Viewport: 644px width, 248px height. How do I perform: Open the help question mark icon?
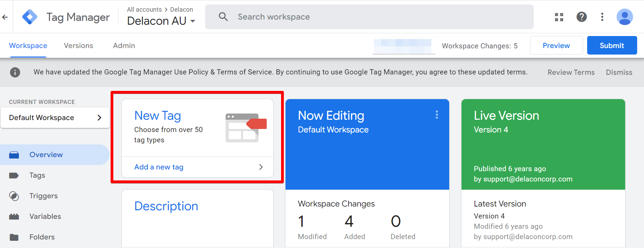[x=582, y=17]
